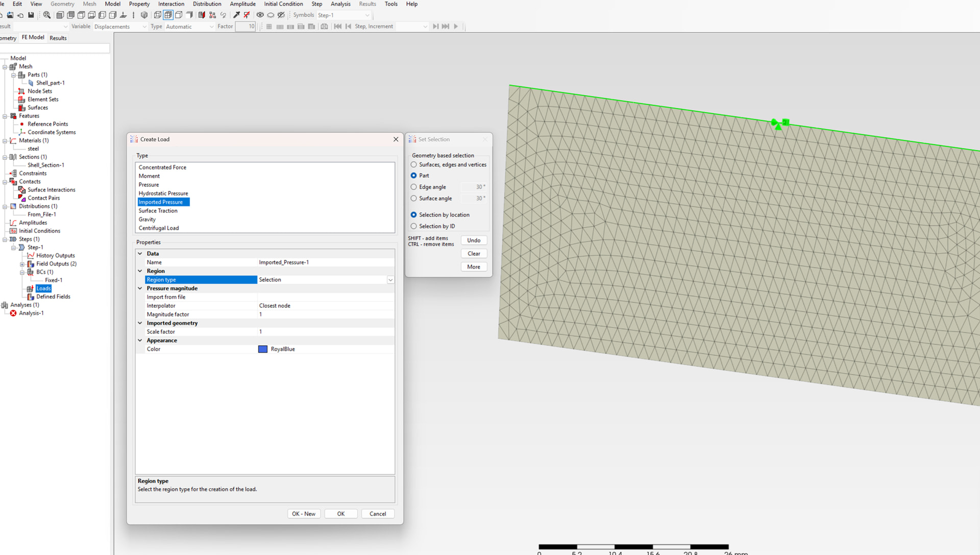980x555 pixels.
Task: Collapse the Pressure magnitude property group
Action: (140, 288)
